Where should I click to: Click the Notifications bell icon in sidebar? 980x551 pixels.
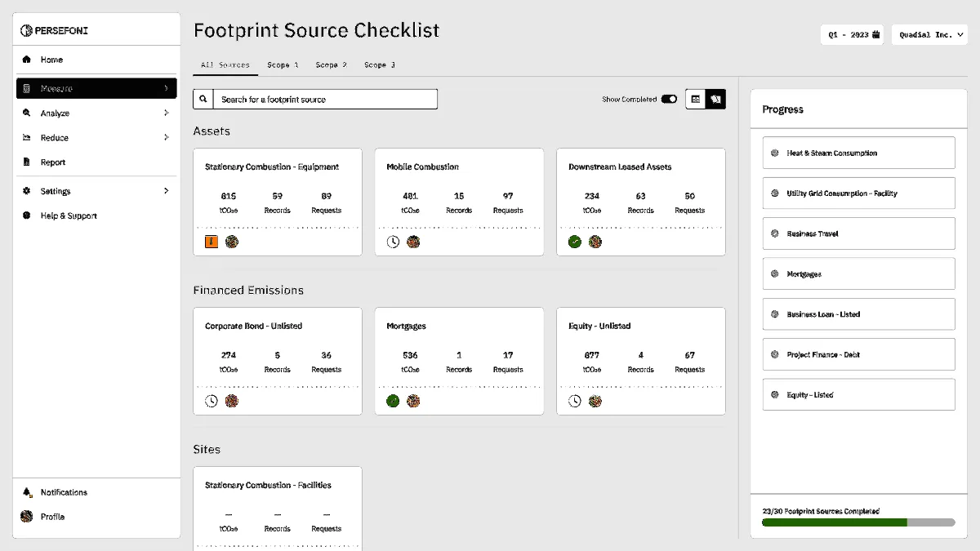pos(27,492)
